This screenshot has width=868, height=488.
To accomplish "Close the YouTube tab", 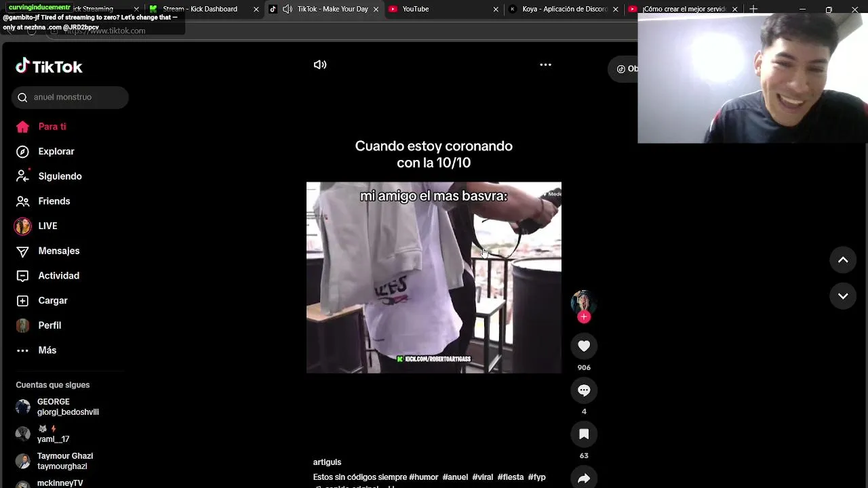I will click(x=496, y=9).
